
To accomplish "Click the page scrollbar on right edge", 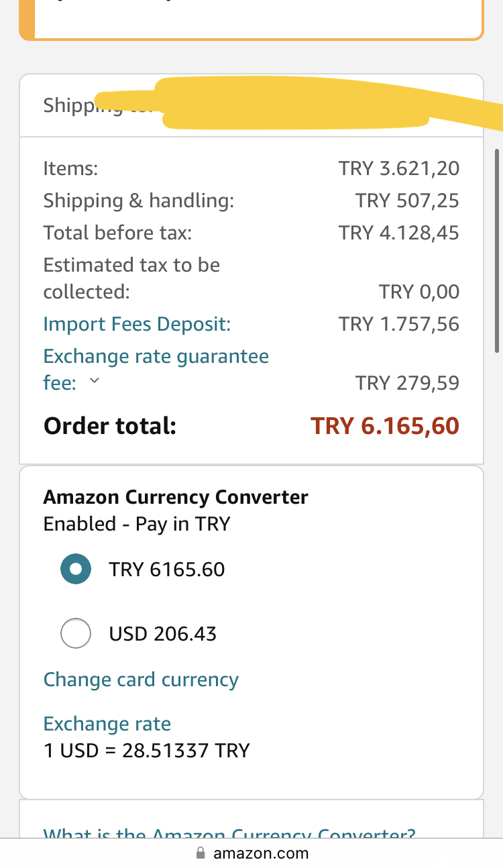I will tap(496, 251).
